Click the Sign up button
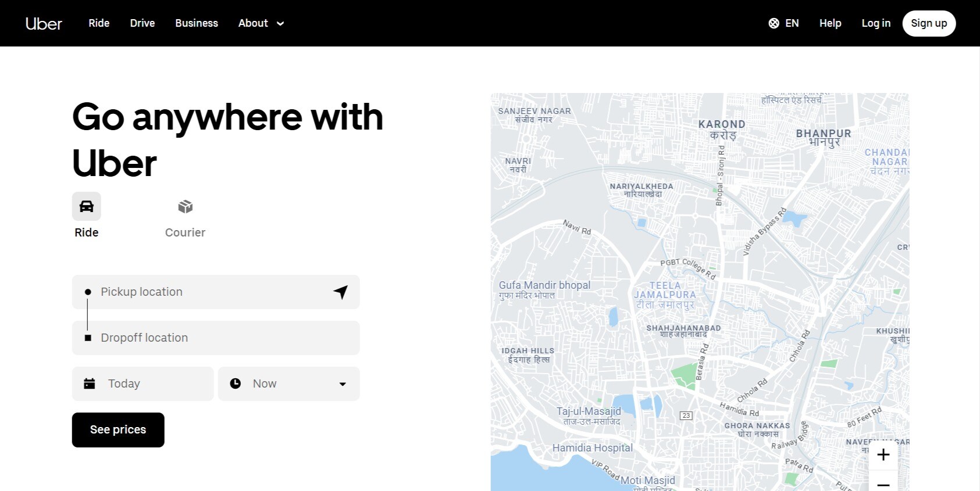This screenshot has width=980, height=491. (929, 23)
